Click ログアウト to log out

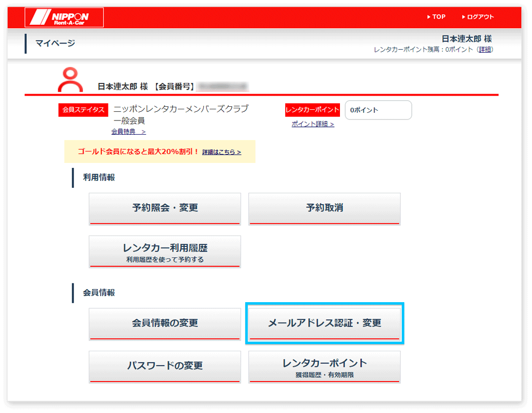[478, 17]
